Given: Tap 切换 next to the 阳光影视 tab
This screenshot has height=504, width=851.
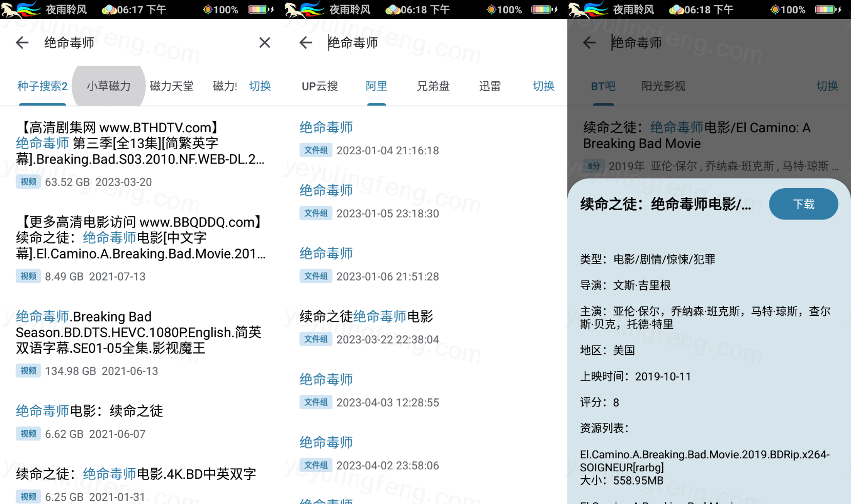Looking at the screenshot, I should click(x=827, y=86).
